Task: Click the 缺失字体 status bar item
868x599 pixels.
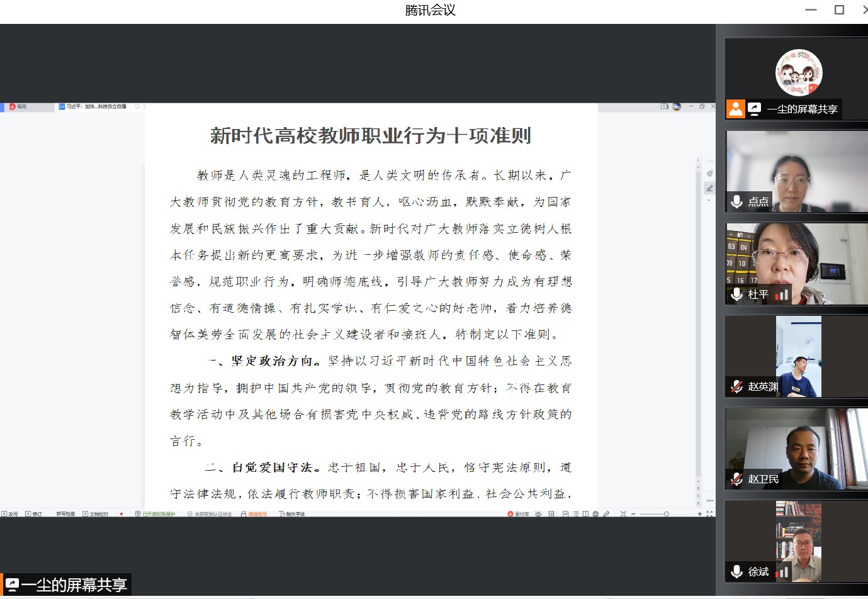Action: 292,514
